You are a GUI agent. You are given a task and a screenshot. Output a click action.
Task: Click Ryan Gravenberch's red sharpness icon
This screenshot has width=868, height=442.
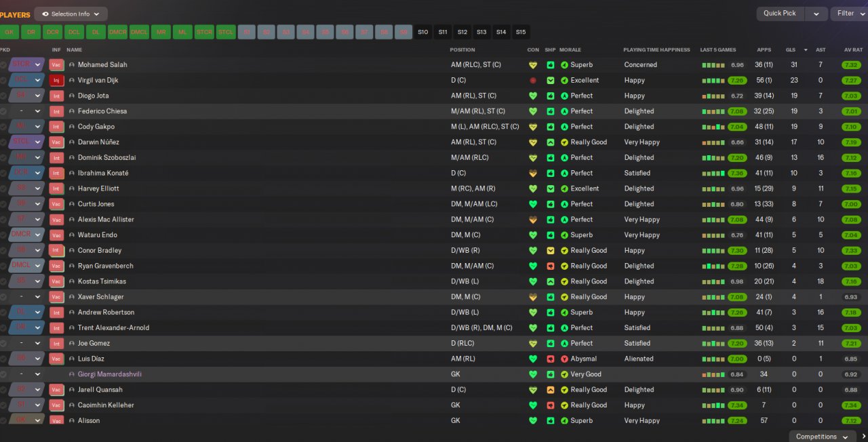point(550,266)
